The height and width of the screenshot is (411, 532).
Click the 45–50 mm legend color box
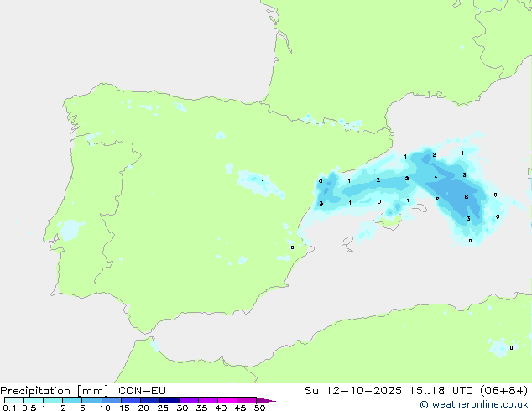[247, 400]
